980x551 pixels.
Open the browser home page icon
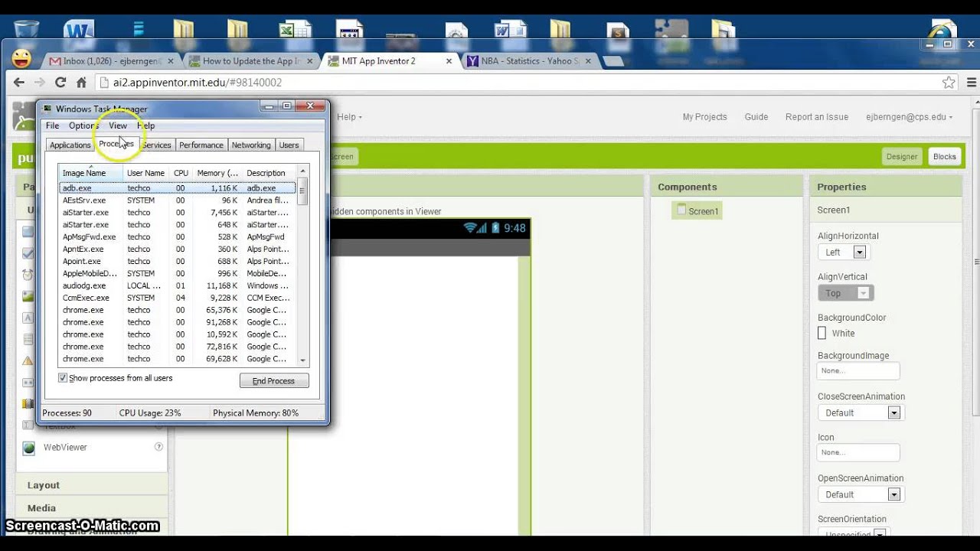[x=81, y=82]
